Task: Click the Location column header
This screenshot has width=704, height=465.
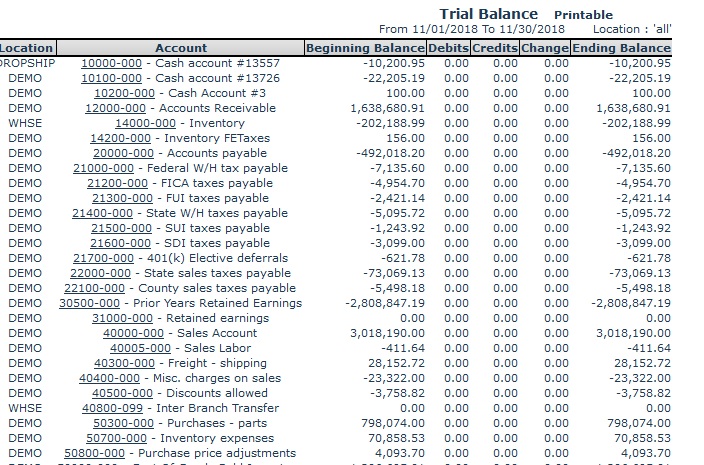Action: click(26, 48)
